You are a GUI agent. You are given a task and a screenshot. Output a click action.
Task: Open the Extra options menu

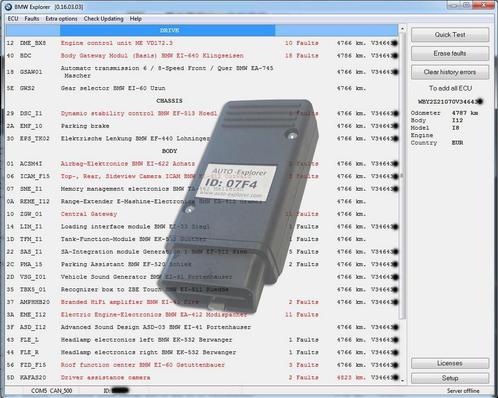coord(61,19)
